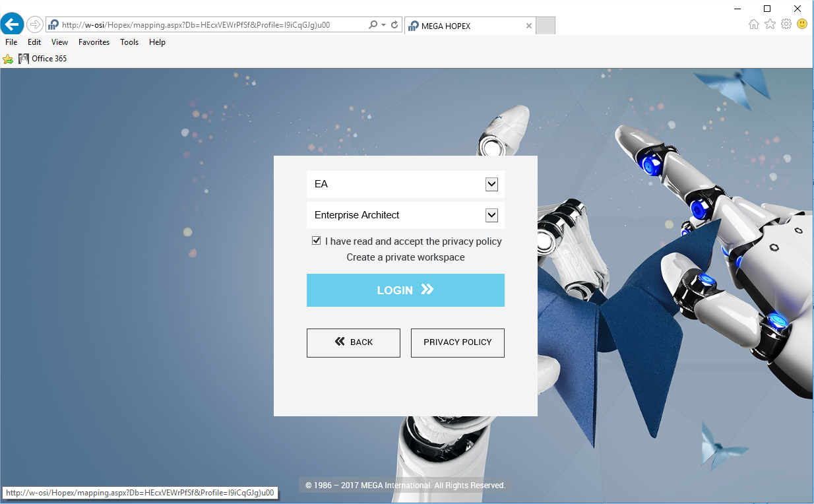Open the browser Home icon

click(754, 24)
